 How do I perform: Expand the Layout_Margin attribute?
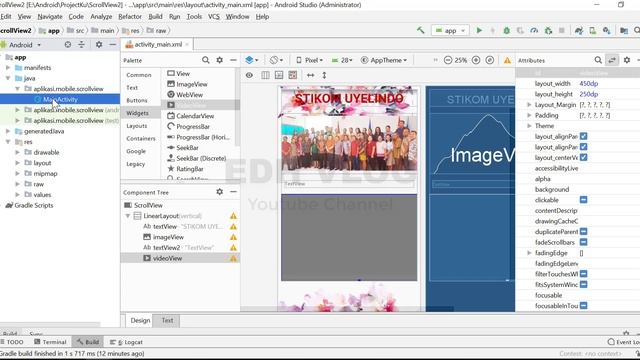pyautogui.click(x=529, y=105)
